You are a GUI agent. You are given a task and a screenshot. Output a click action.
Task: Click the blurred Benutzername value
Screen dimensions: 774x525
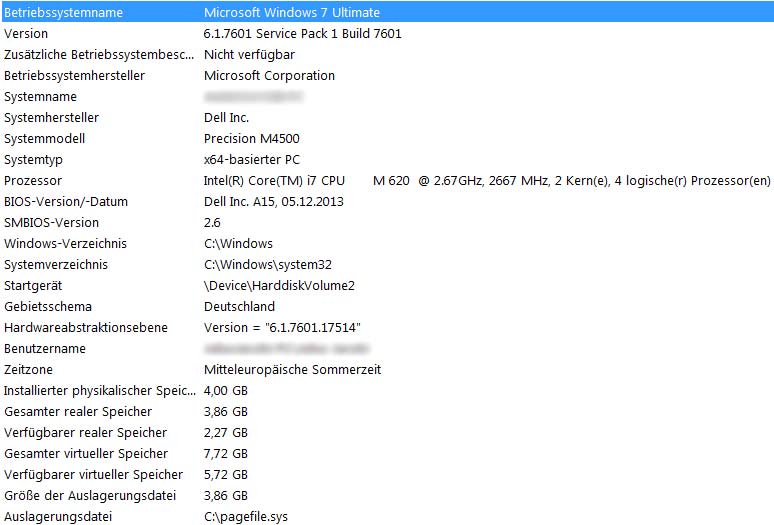click(x=287, y=349)
